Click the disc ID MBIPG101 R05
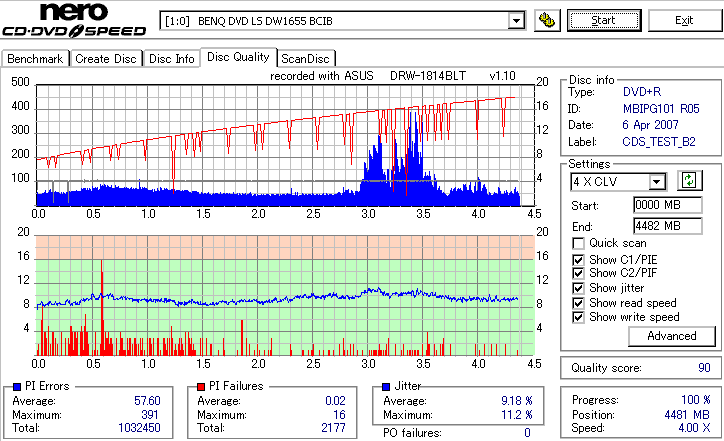This screenshot has width=724, height=441. [661, 109]
